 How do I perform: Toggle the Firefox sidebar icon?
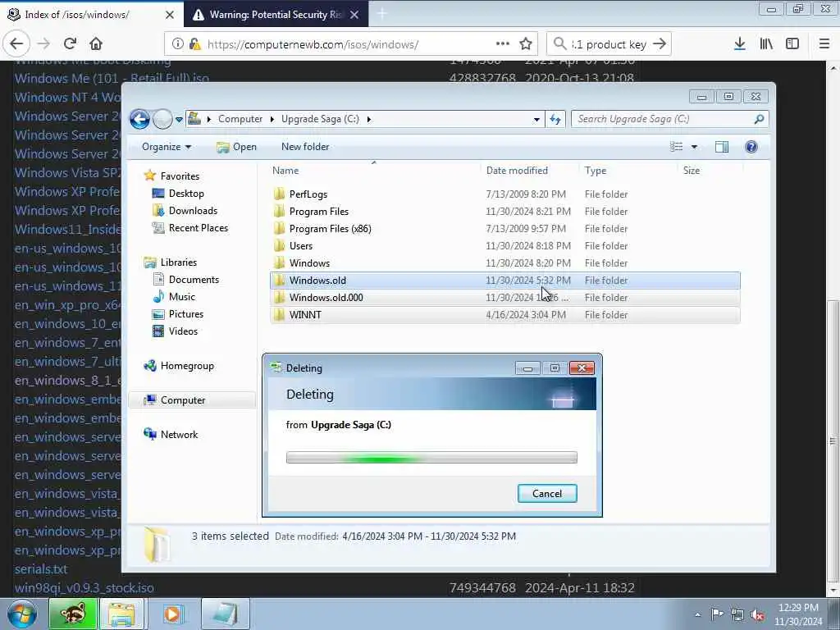click(792, 44)
